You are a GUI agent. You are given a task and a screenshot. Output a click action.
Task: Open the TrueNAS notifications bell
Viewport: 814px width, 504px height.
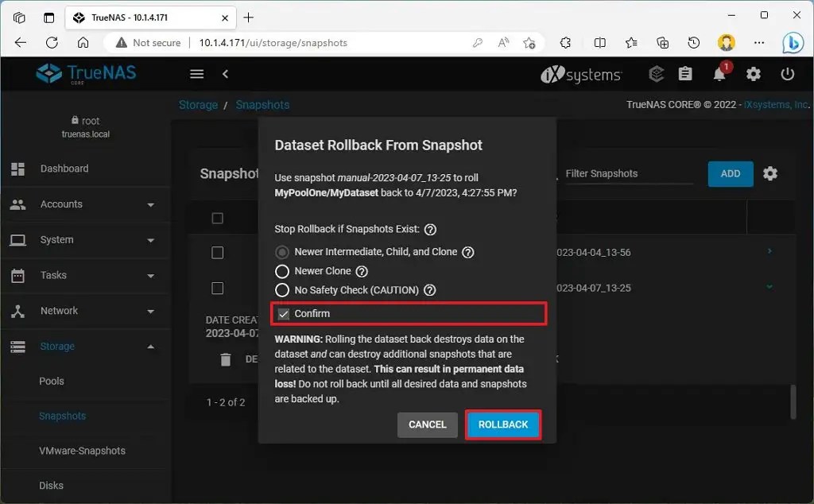719,74
